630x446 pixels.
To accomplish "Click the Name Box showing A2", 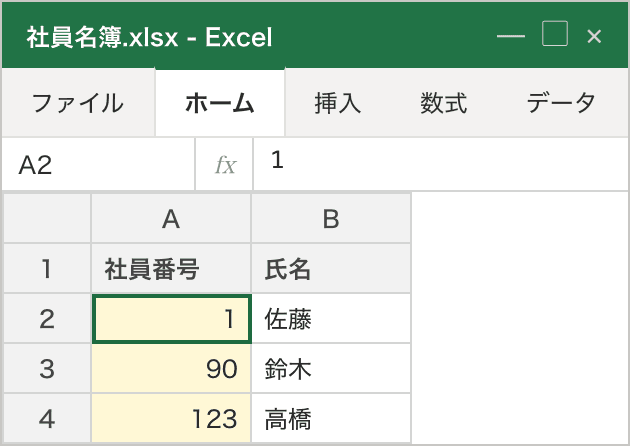I will tap(98, 164).
